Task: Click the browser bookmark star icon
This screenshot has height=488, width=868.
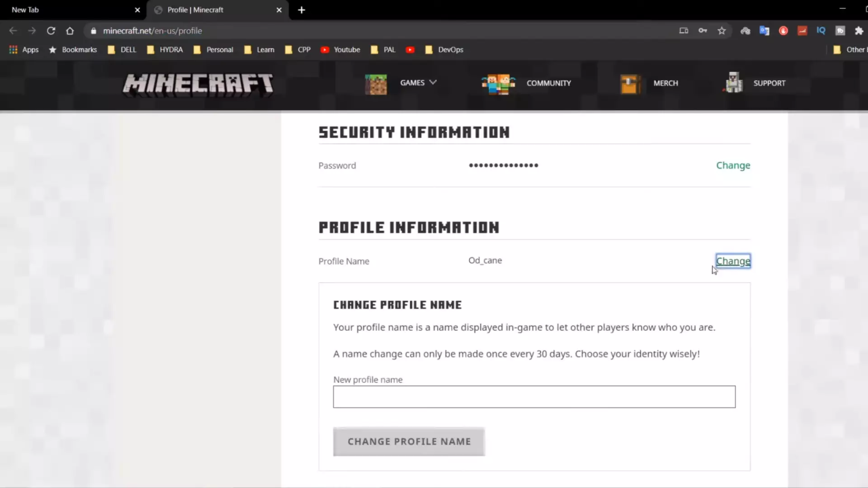Action: [x=722, y=30]
